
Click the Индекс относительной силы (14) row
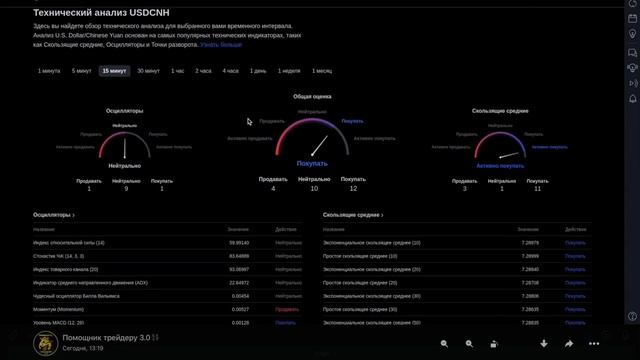pyautogui.click(x=167, y=243)
